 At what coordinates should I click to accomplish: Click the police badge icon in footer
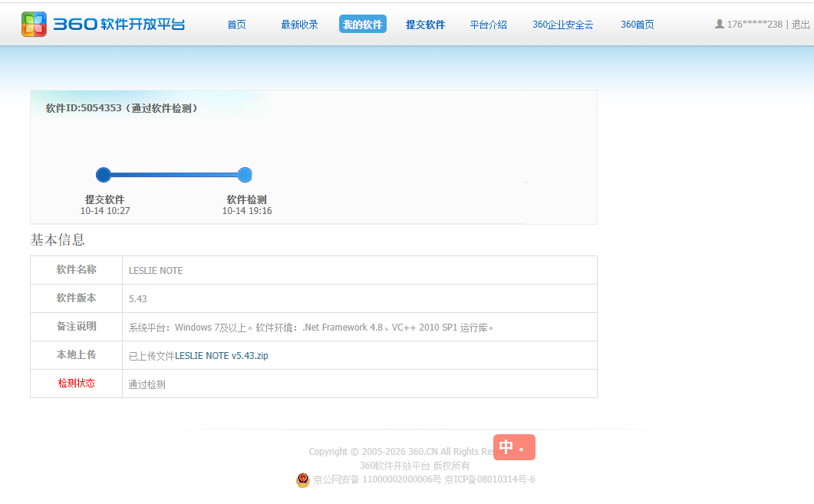[302, 479]
